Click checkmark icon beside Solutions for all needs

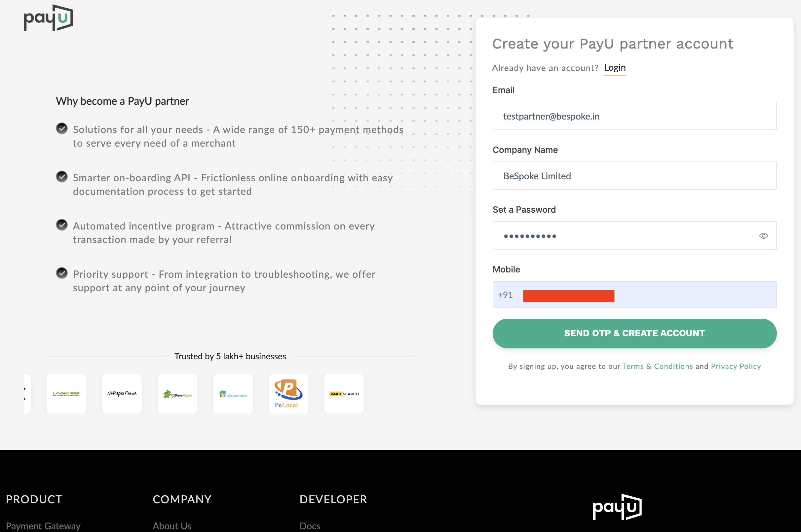62,128
